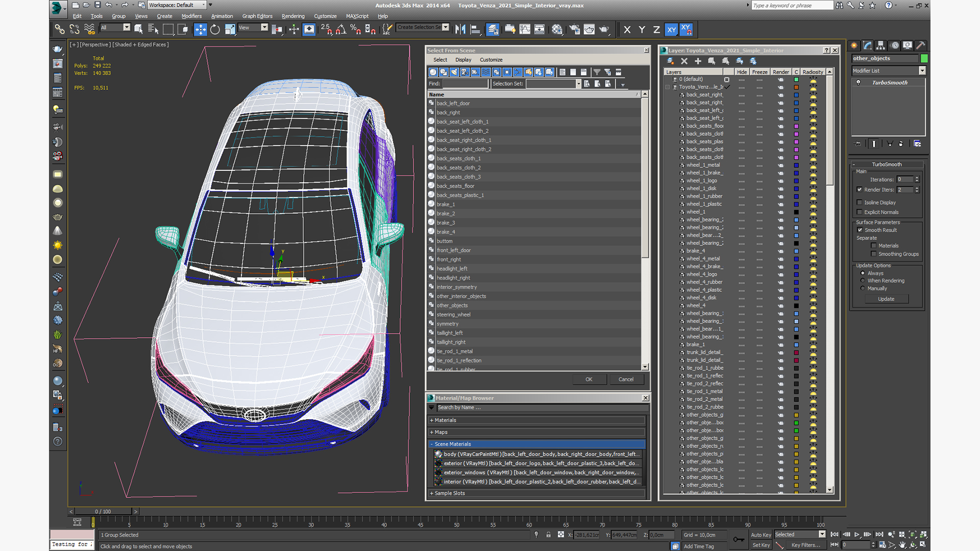This screenshot has height=551, width=980.
Task: Toggle Smooth Result checkbox
Action: 860,230
